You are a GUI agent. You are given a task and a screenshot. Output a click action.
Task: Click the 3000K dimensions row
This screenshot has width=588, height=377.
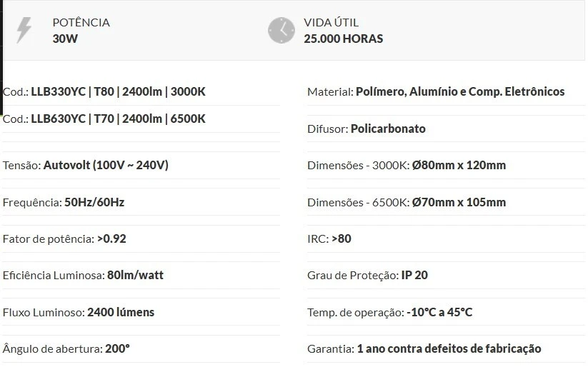(406, 165)
